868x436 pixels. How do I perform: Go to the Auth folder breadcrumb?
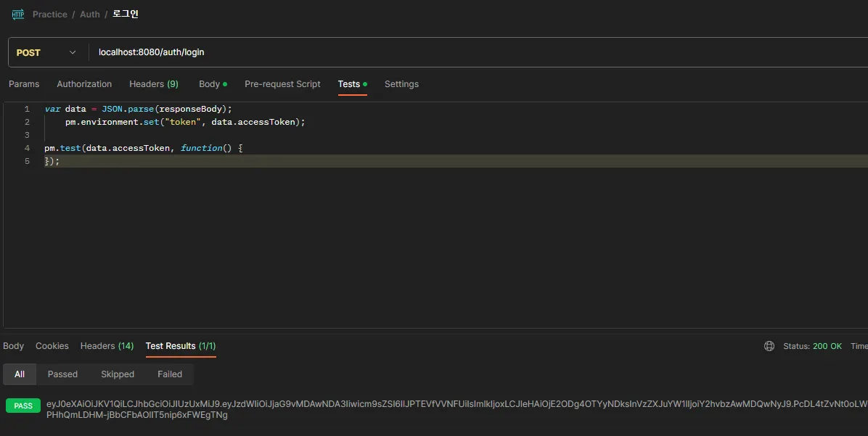click(x=90, y=15)
